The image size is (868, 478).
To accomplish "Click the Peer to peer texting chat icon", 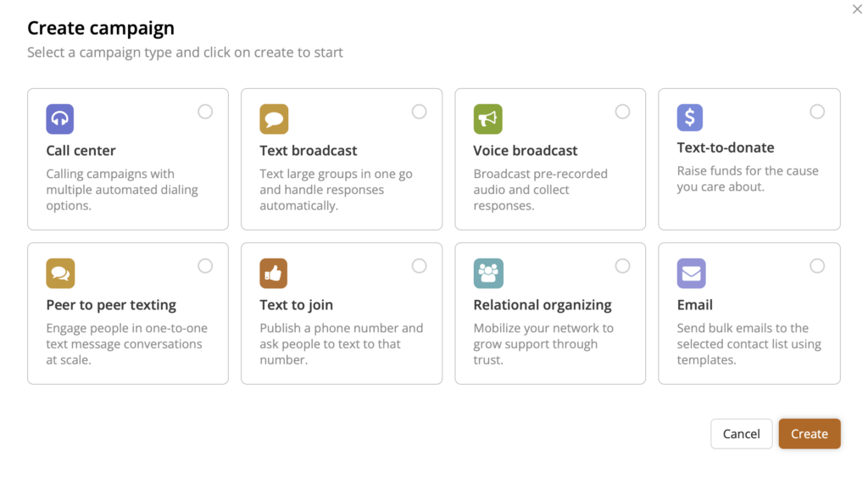I will 60,274.
